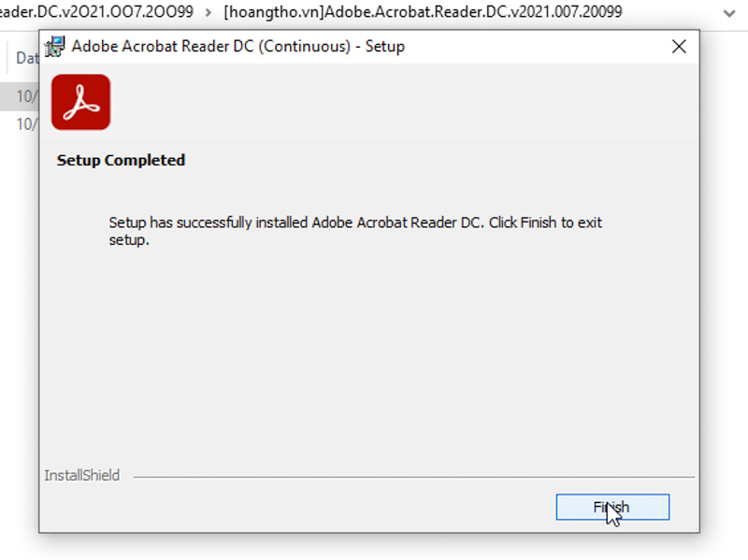
Task: Click the Setup Completed heading
Action: tap(121, 160)
